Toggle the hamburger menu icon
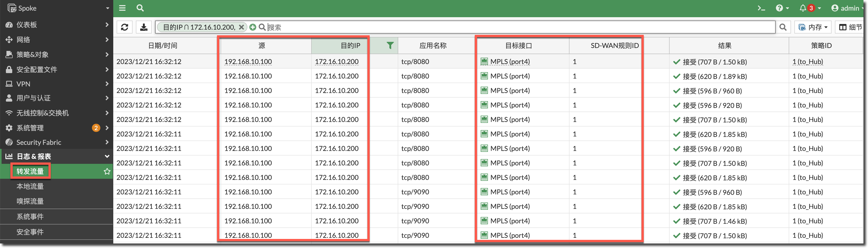The image size is (868, 248). tap(122, 8)
